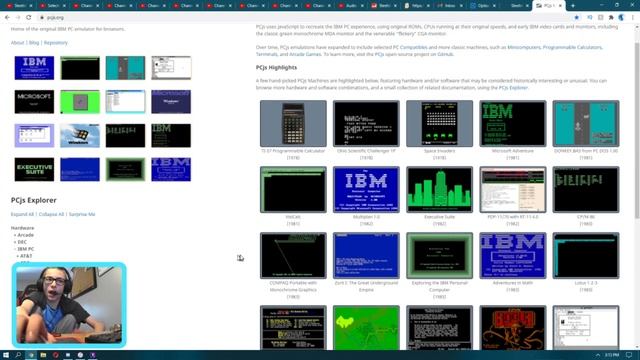The width and height of the screenshot is (640, 360).
Task: Open TI-57 Programmable Calculator machine thumbnail
Action: [x=293, y=123]
